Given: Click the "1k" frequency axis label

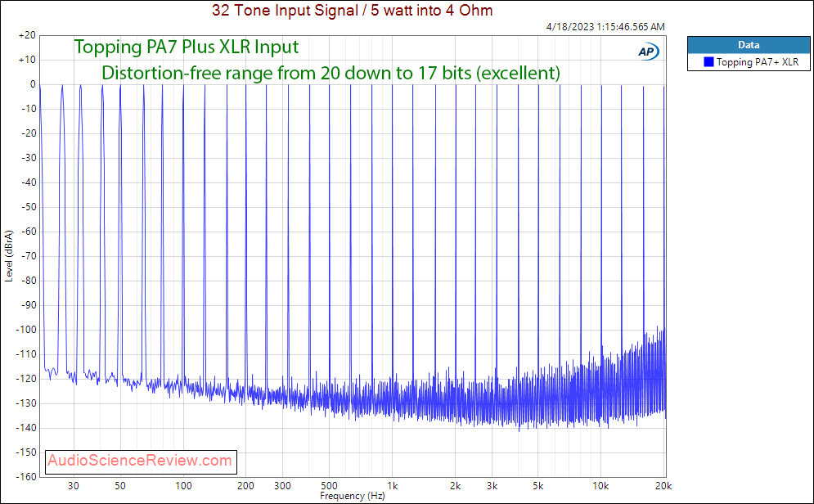Looking at the screenshot, I should point(393,486).
